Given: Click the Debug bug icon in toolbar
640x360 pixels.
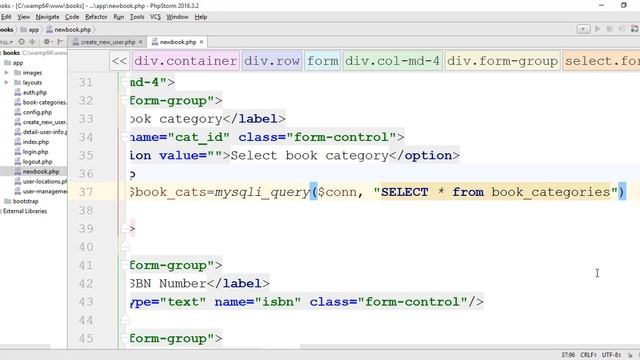Looking at the screenshot, I should point(609,29).
